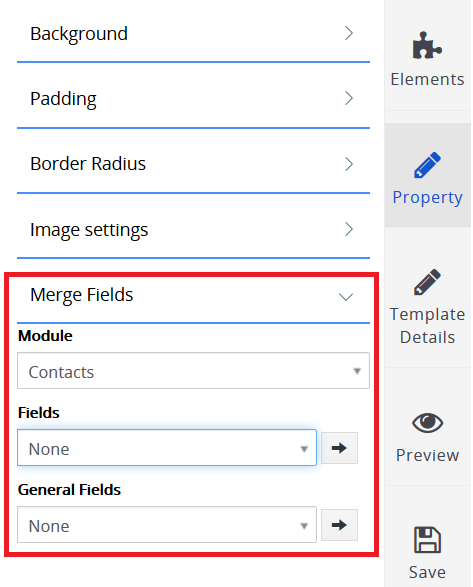Open the General Fields dropdown
This screenshot has height=587, width=473.
167,524
